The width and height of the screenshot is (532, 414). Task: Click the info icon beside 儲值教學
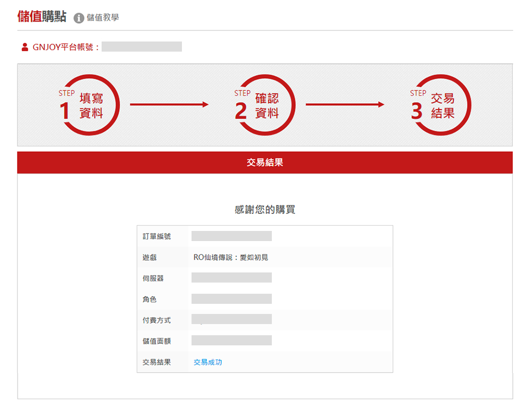point(79,18)
